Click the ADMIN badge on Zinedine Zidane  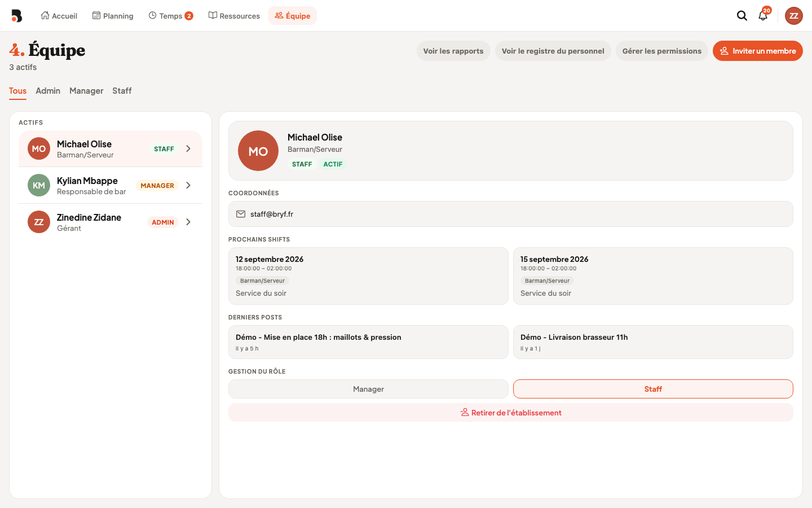point(163,222)
